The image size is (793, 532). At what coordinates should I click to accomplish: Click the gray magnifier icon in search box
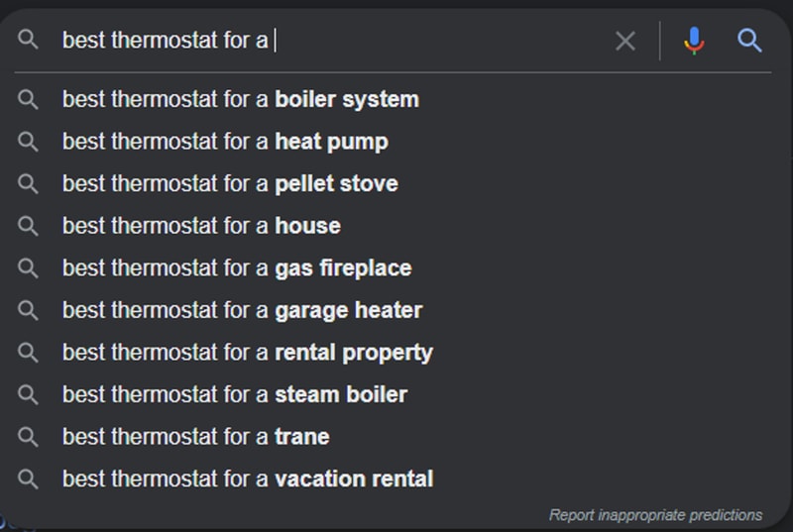28,39
